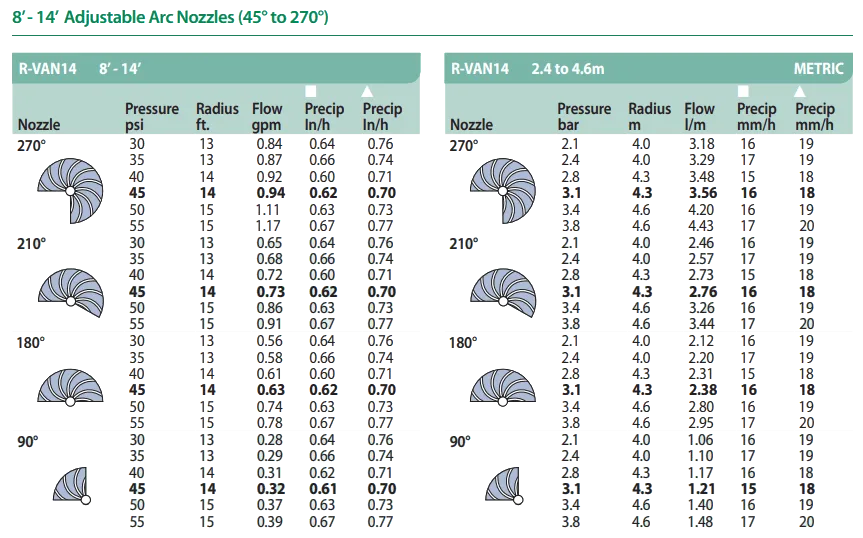
Task: Click the Nozzle heading in the psi table
Action: pyautogui.click(x=39, y=125)
